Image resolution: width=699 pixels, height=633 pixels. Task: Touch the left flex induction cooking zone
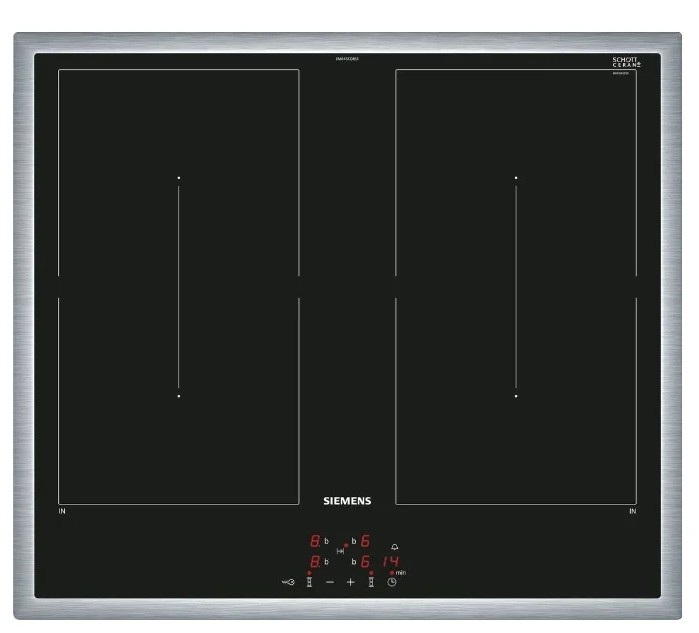[178, 287]
